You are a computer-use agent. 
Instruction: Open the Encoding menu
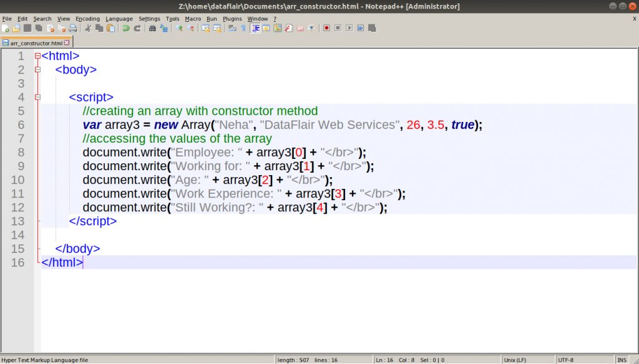coord(87,19)
